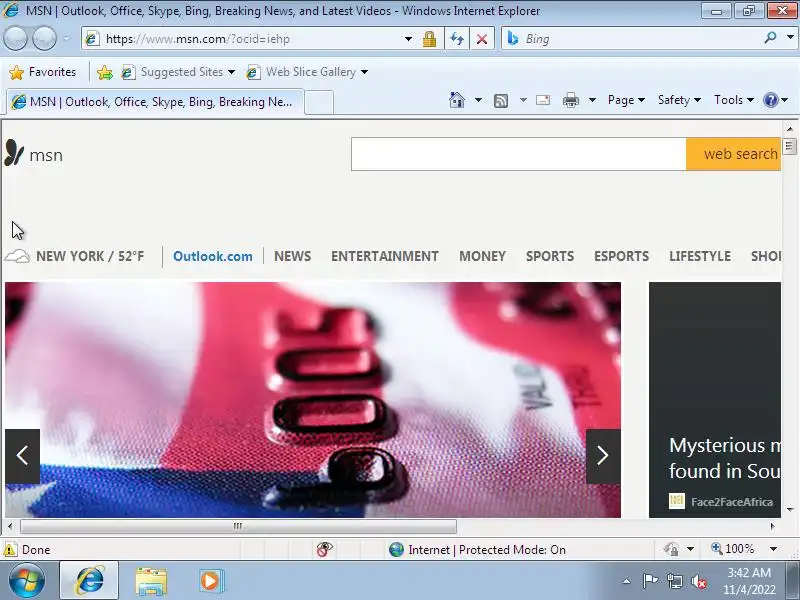
Task: Click the browser Back arrow button
Action: [15, 39]
